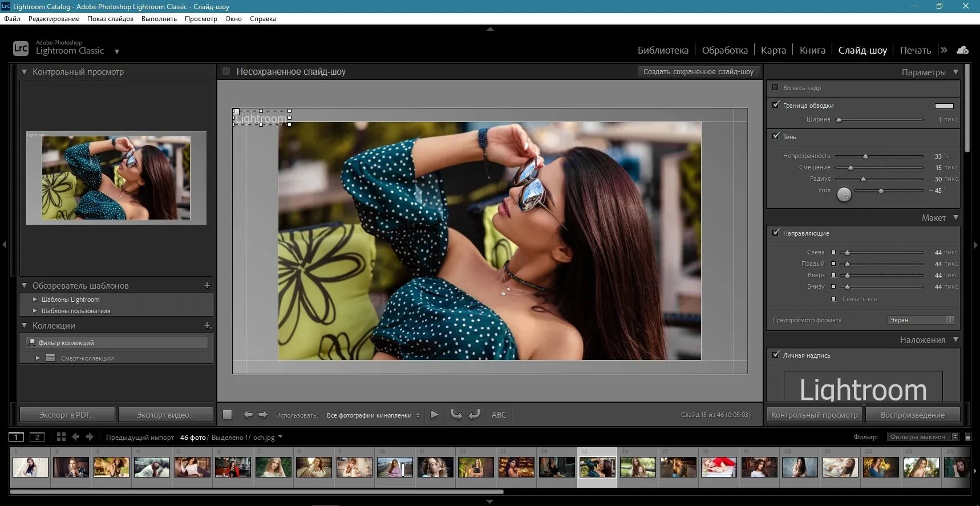Uncheck the "Направляющие" guides checkbox

(x=776, y=233)
